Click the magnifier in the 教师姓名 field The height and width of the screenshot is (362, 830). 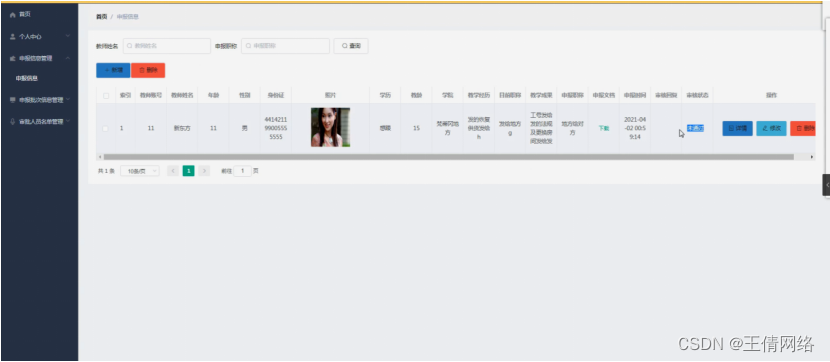coord(129,46)
